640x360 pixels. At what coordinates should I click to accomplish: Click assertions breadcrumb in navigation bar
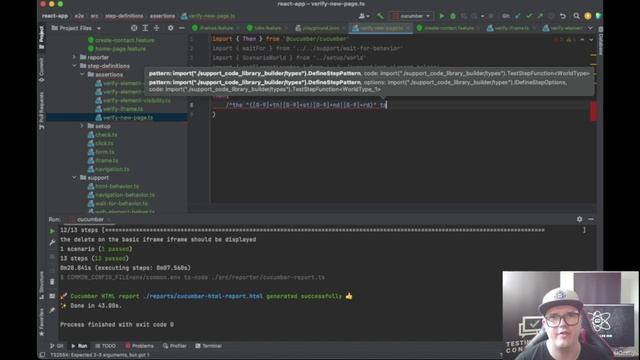(x=162, y=16)
